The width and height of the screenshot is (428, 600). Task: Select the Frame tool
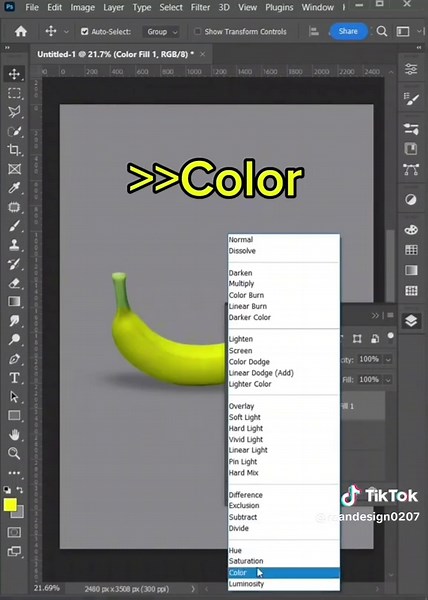pyautogui.click(x=14, y=169)
